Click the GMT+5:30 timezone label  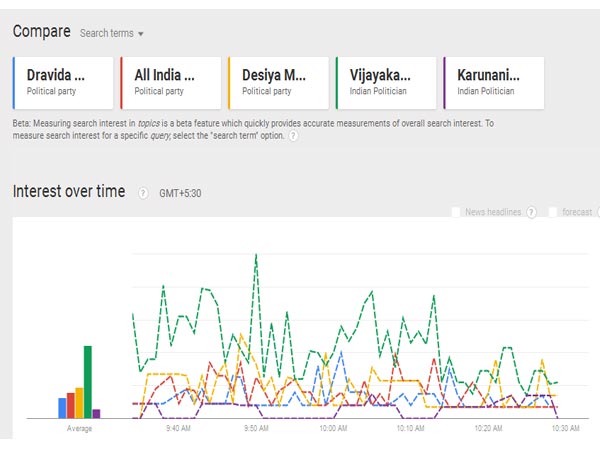(x=180, y=193)
